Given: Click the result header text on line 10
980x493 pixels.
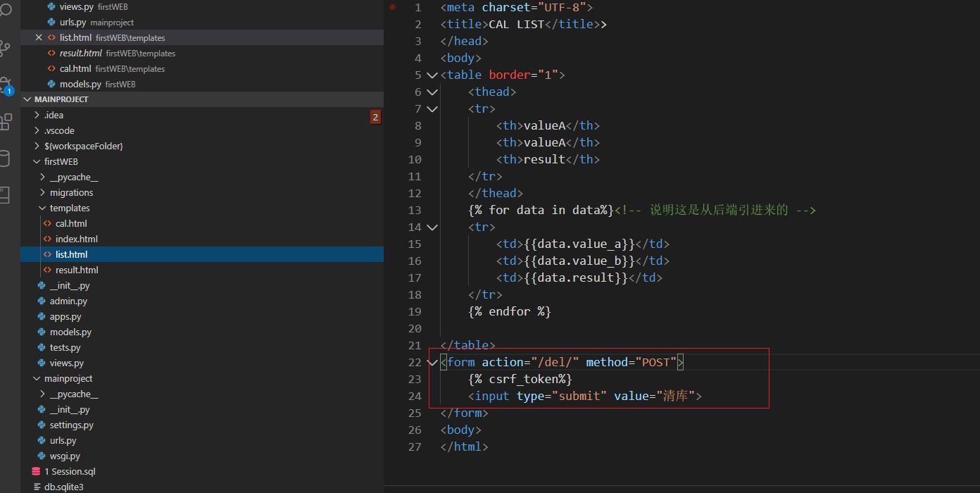Looking at the screenshot, I should (x=544, y=159).
